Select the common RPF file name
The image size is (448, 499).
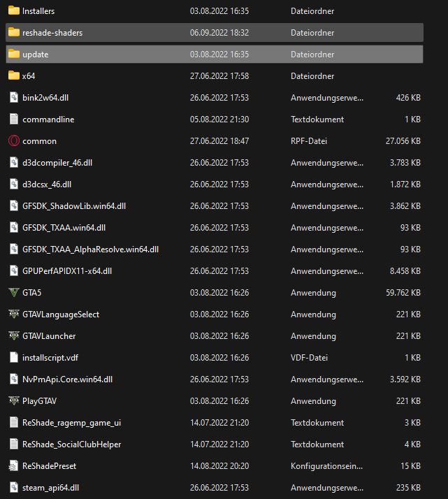coord(39,141)
